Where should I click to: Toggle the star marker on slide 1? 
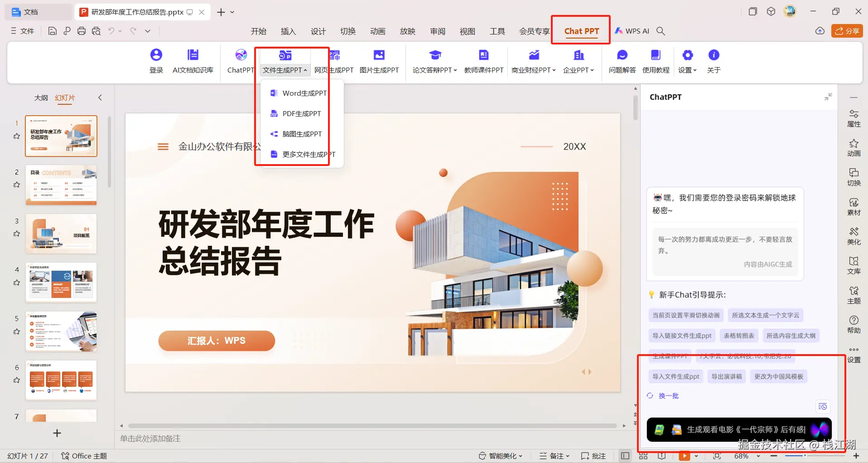point(17,136)
